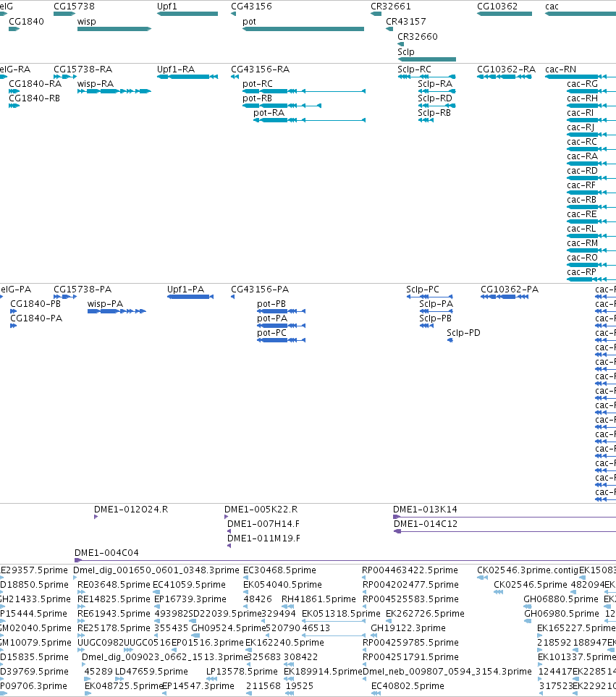Click transcript cac-RN

click(x=581, y=77)
